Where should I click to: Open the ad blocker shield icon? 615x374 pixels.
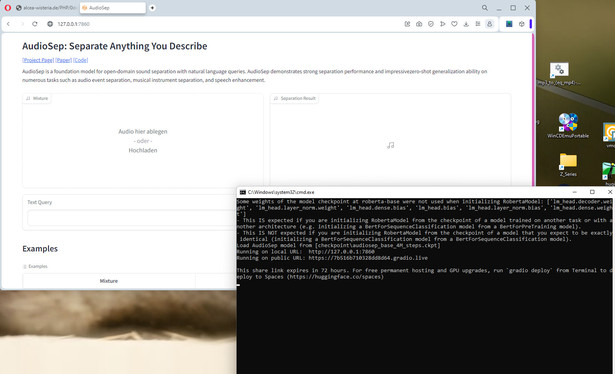(x=431, y=24)
